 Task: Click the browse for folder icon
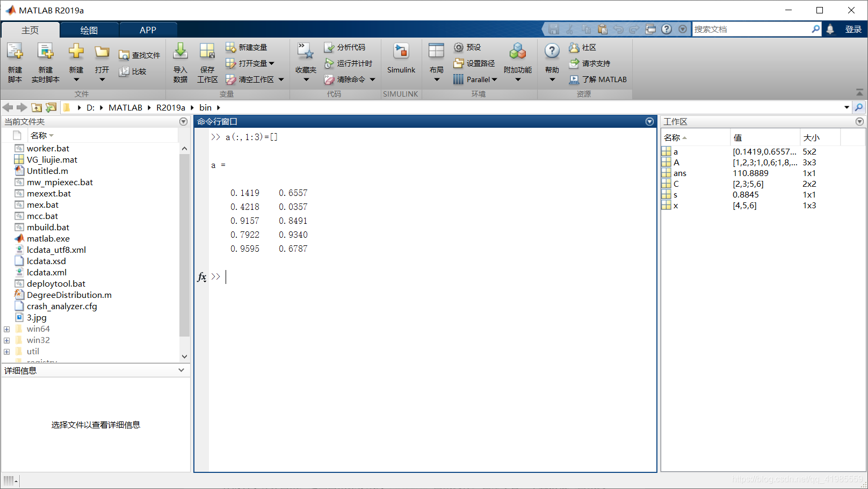(51, 107)
